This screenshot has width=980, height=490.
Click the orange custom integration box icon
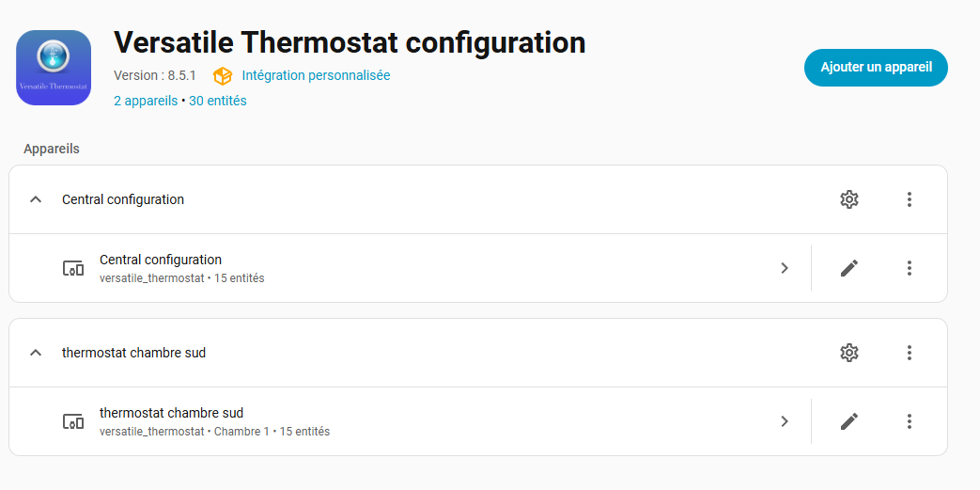click(223, 75)
